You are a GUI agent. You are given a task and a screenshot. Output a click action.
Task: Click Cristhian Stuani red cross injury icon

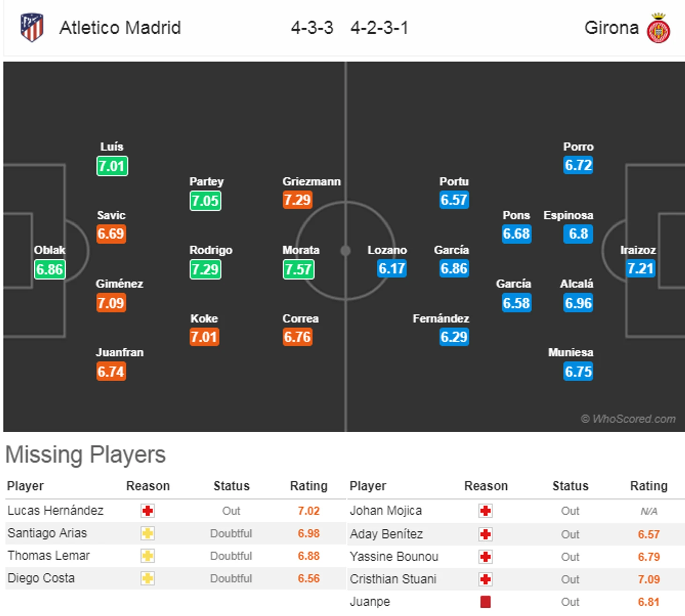[486, 579]
